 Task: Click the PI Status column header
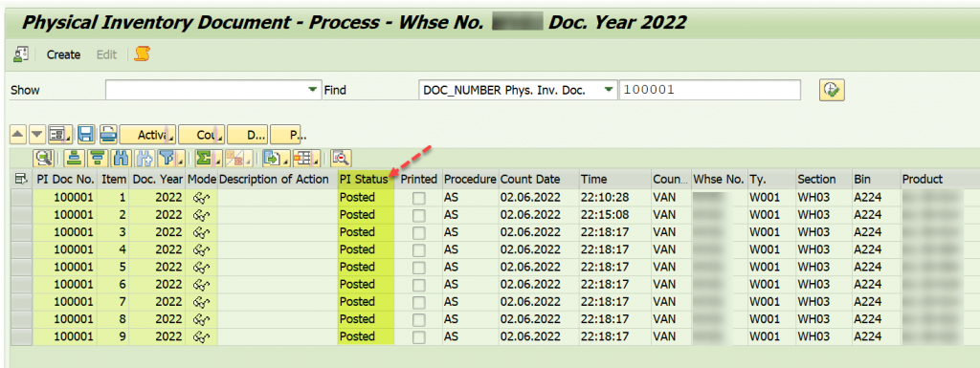point(367,180)
